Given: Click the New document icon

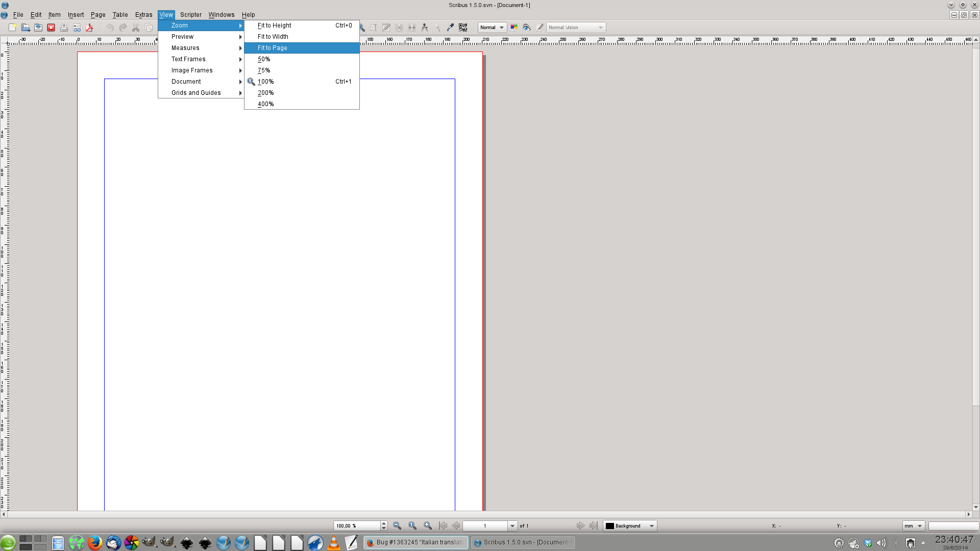Looking at the screenshot, I should point(13,28).
